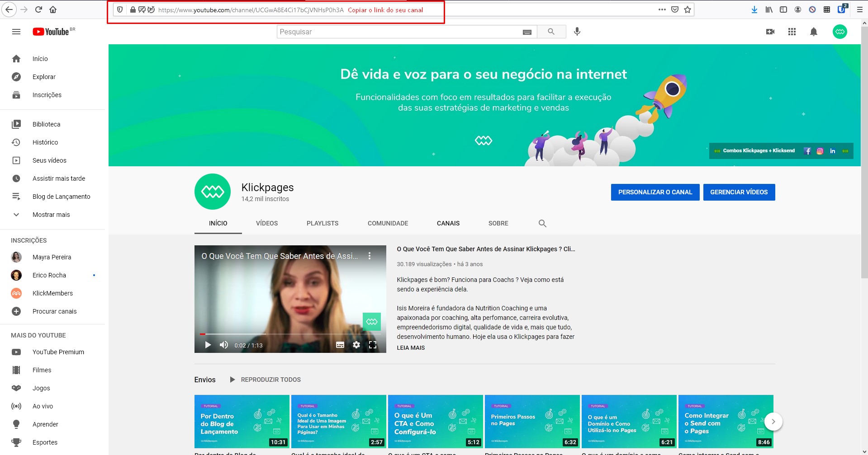Go back with the browser back arrow

pyautogui.click(x=9, y=9)
